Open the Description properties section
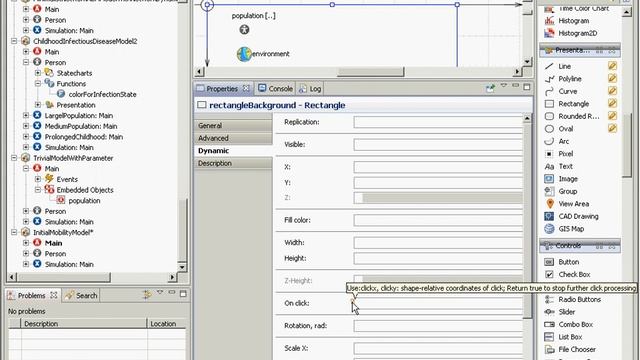640x360 pixels. (233, 163)
